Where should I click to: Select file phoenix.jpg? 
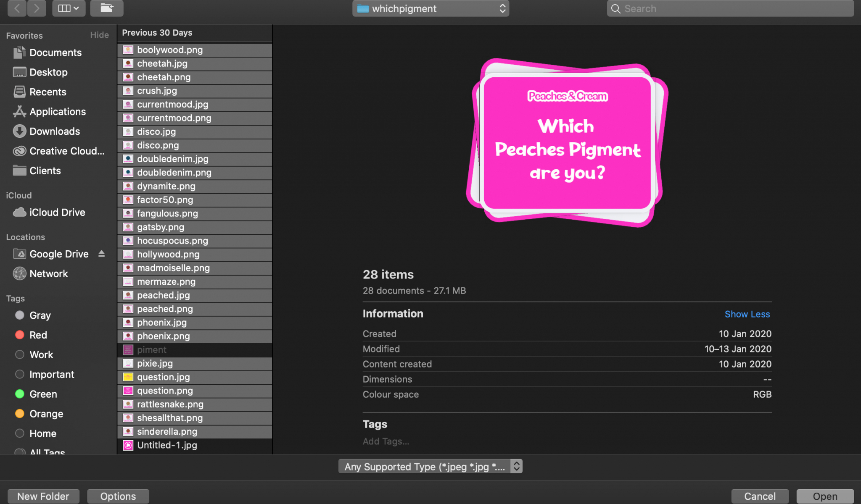(195, 323)
